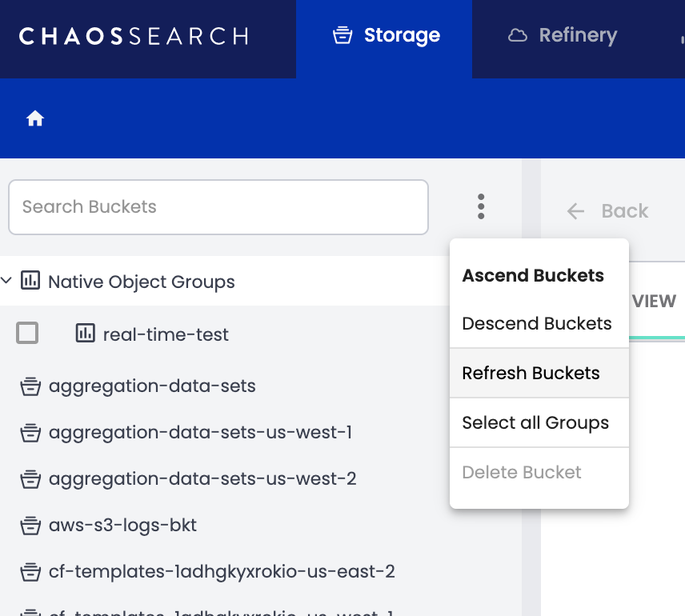Click the bucket icon beside cf-templates us-east-2
This screenshot has height=616, width=685.
30,572
